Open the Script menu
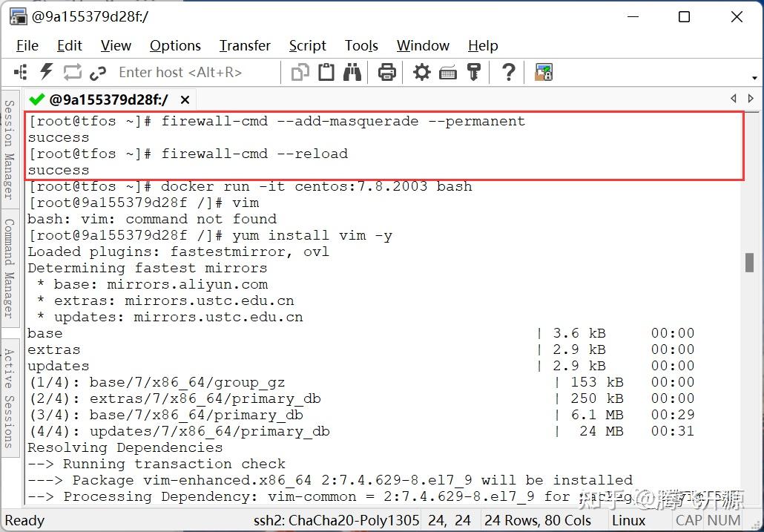The image size is (764, 532). (x=307, y=46)
